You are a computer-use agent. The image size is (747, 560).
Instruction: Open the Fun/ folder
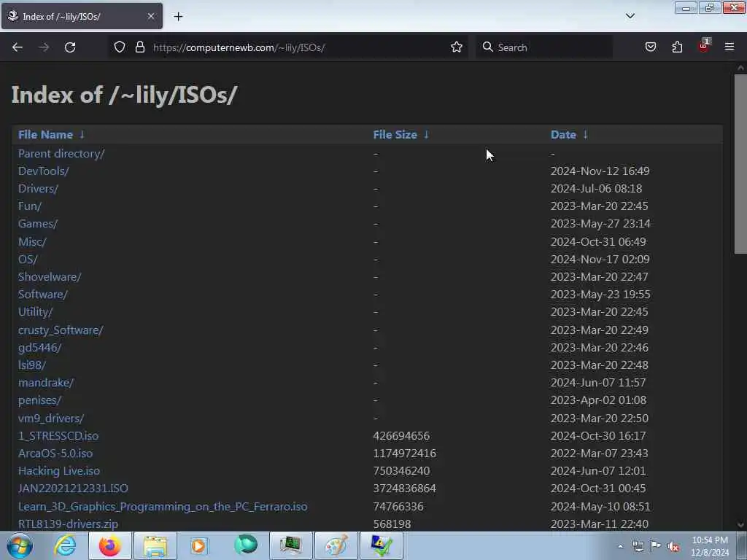(x=29, y=206)
